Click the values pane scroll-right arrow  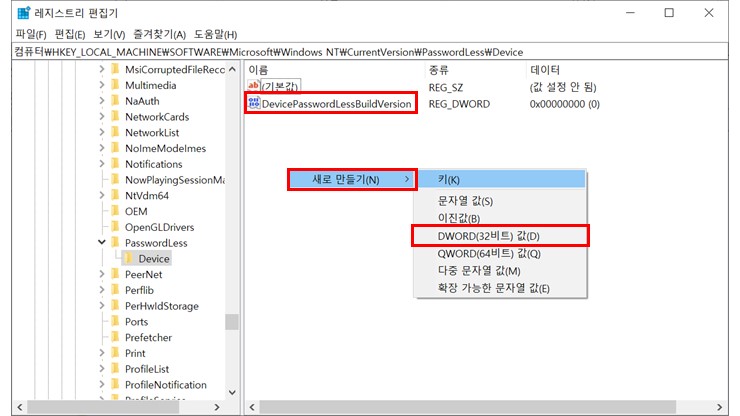coord(719,407)
